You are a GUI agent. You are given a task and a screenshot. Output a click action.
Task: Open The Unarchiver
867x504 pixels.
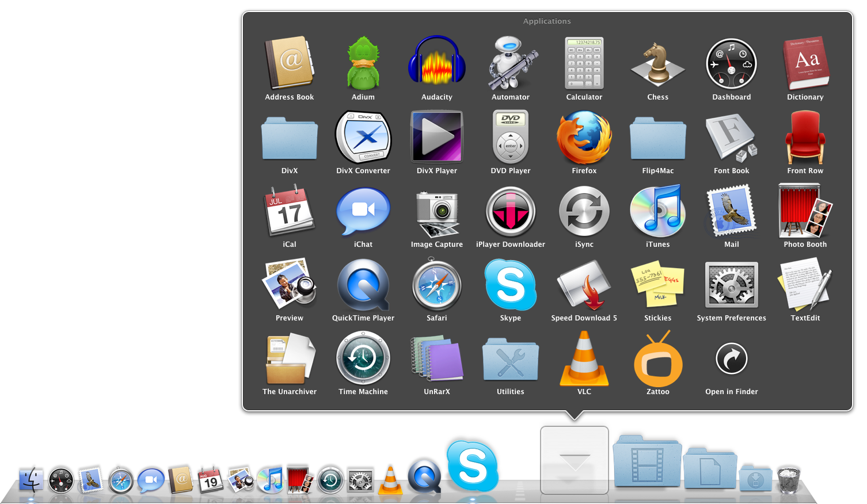pyautogui.click(x=290, y=358)
